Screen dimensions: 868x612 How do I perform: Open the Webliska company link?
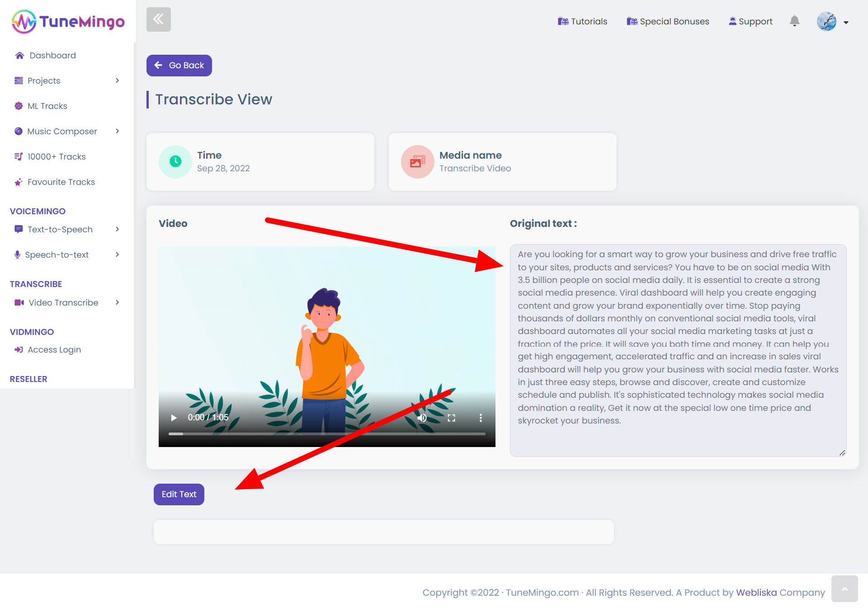756,593
